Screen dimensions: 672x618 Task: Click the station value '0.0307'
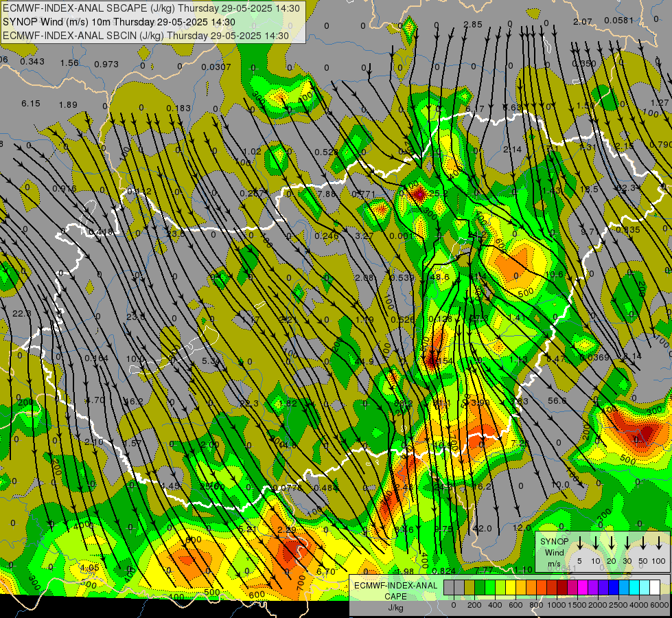(x=216, y=67)
